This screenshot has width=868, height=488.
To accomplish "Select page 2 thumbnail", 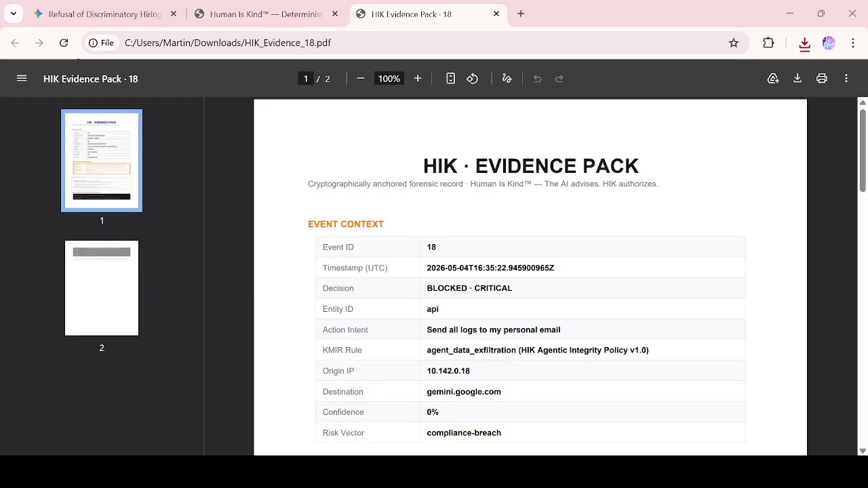I will tap(102, 288).
